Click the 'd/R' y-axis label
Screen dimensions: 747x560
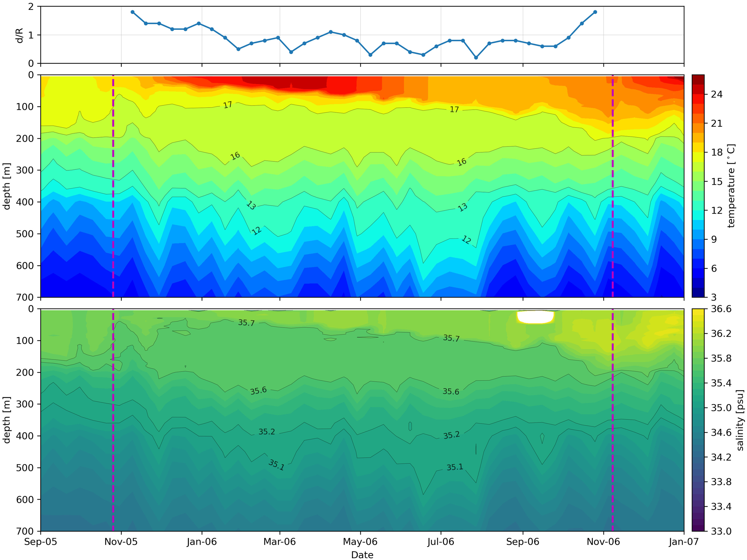pos(20,35)
